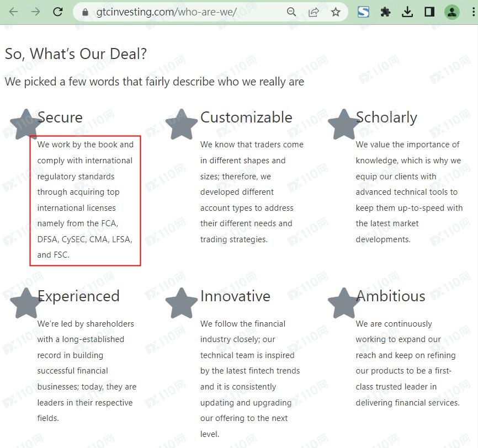This screenshot has width=478, height=448.
Task: Click the "So, What's Our Deal?" heading
Action: (76, 54)
